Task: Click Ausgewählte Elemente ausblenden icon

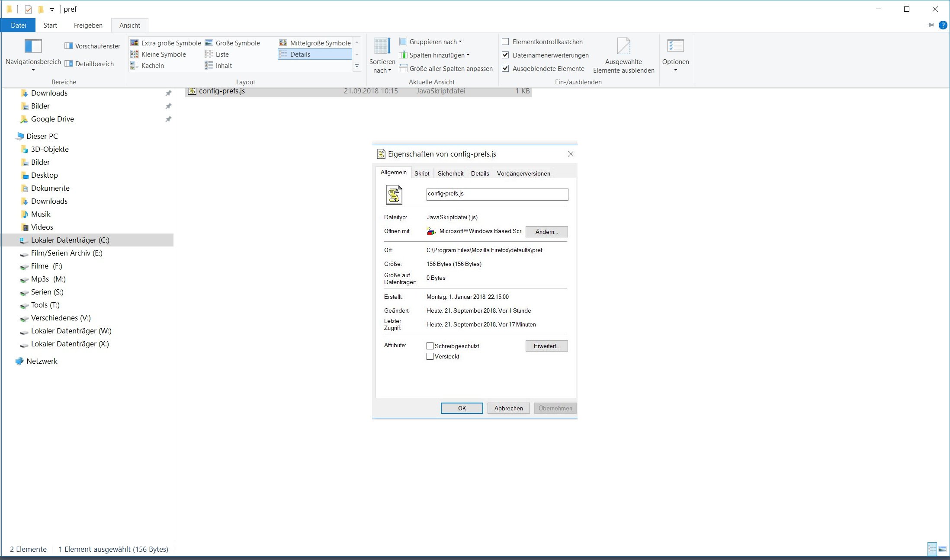Action: click(623, 47)
